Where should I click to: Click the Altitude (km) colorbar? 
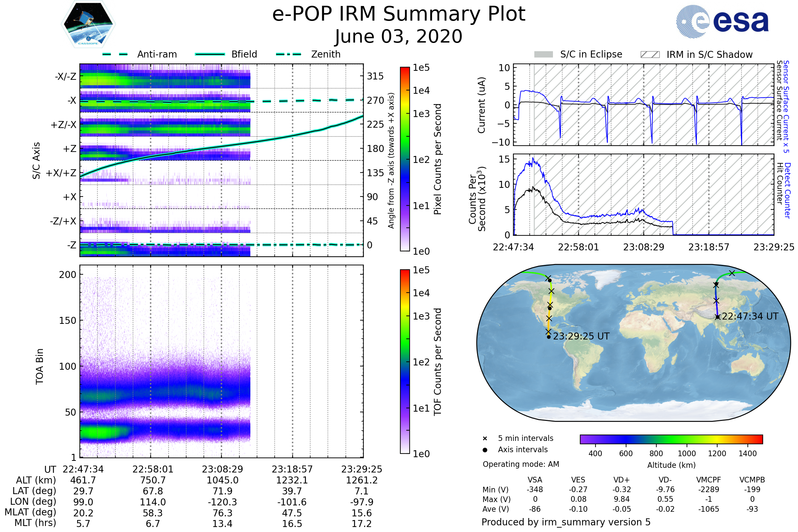(x=671, y=439)
